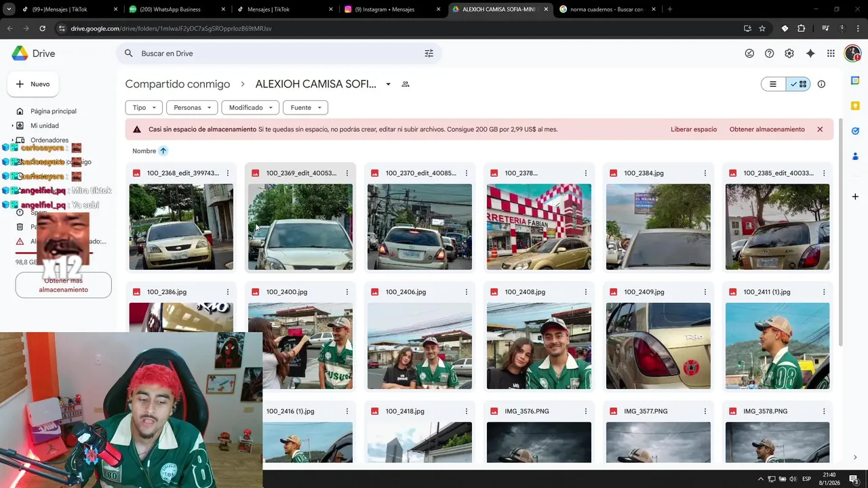Open the Fuente filter dropdown
The height and width of the screenshot is (488, 868).
[305, 108]
